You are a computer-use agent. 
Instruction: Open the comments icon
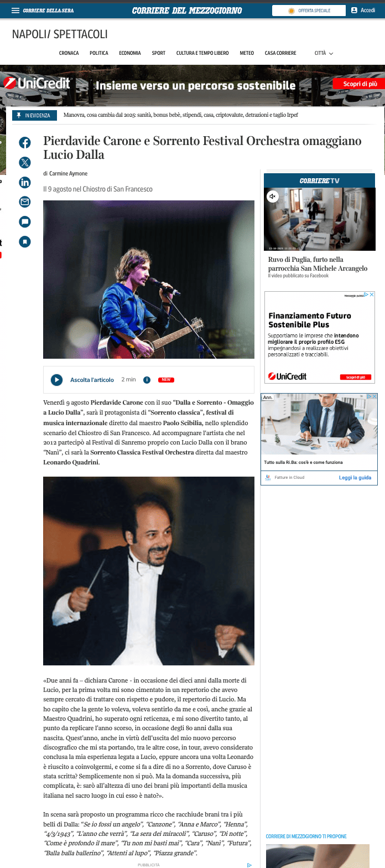(x=25, y=222)
